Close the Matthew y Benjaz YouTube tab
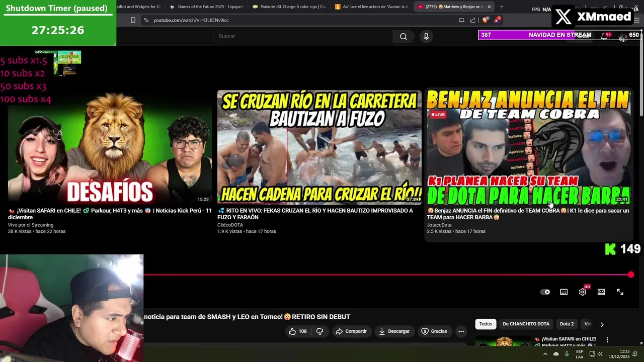Image resolution: width=644 pixels, height=362 pixels. [x=489, y=7]
